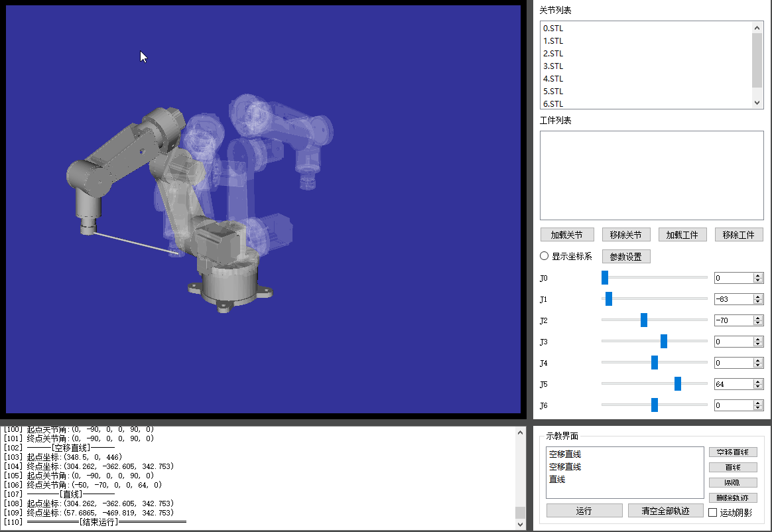Click the empty 工件列表 workpiece list box
The height and width of the screenshot is (532, 772).
tap(652, 175)
